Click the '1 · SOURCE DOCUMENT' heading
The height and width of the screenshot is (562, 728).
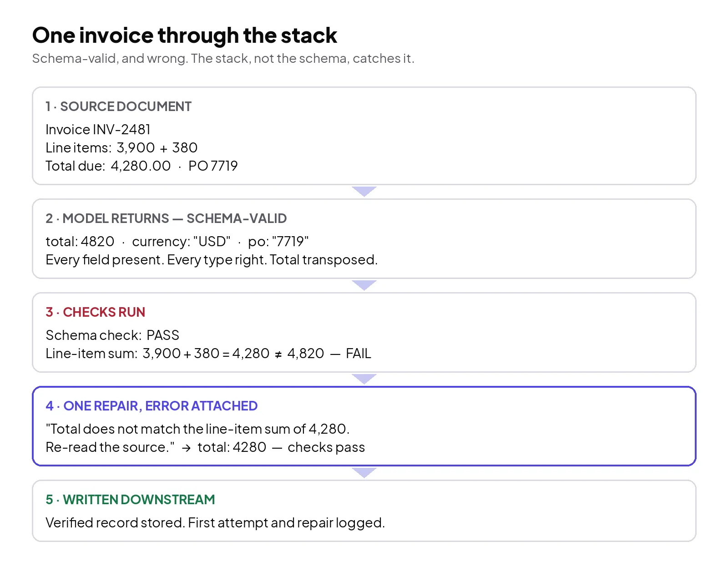[118, 106]
